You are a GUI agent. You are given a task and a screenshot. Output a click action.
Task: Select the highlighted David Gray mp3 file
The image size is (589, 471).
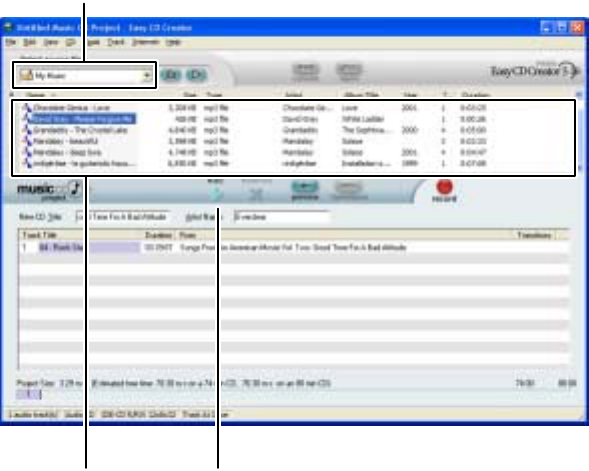(x=83, y=119)
